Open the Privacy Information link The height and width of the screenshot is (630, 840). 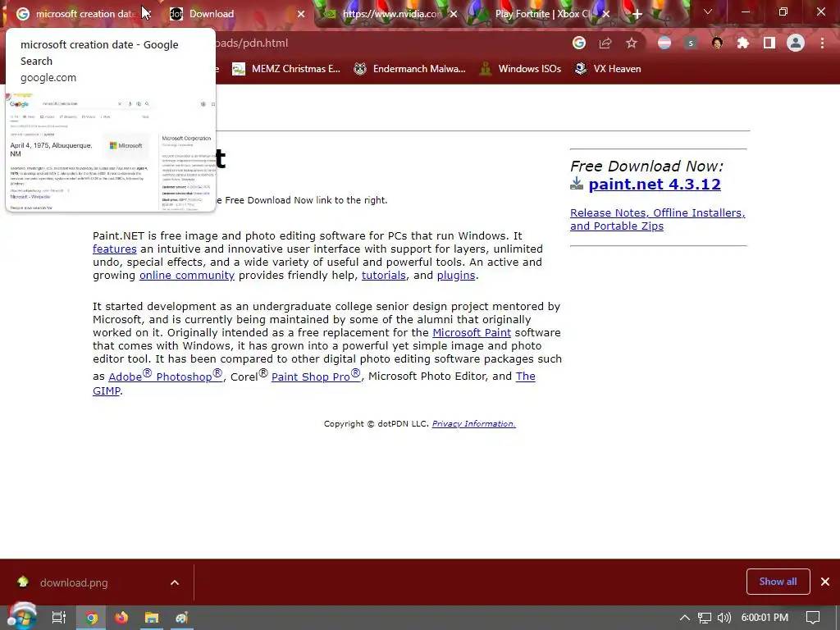click(473, 424)
